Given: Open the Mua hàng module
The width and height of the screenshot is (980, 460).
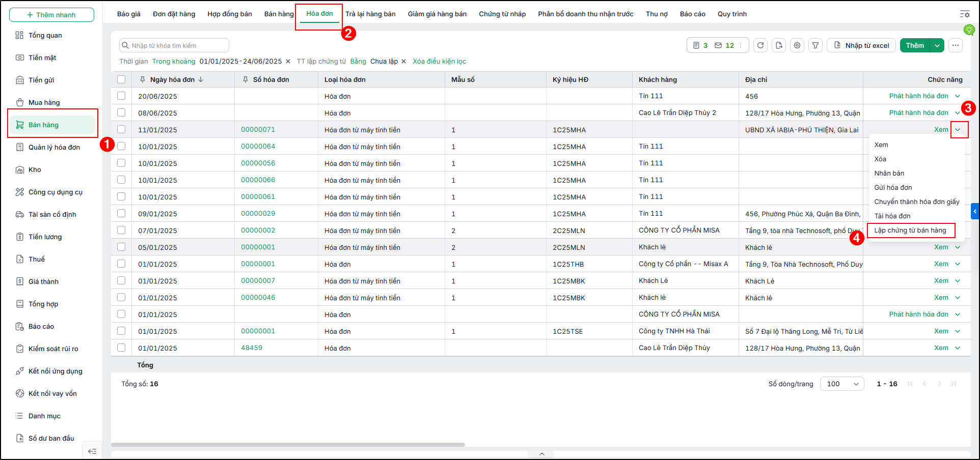Looking at the screenshot, I should point(44,102).
